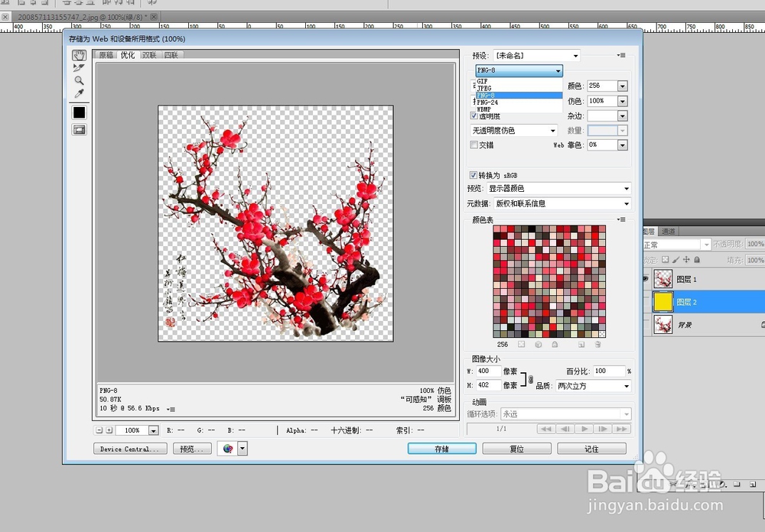Open the optimize panel flyout menu

coord(621,55)
